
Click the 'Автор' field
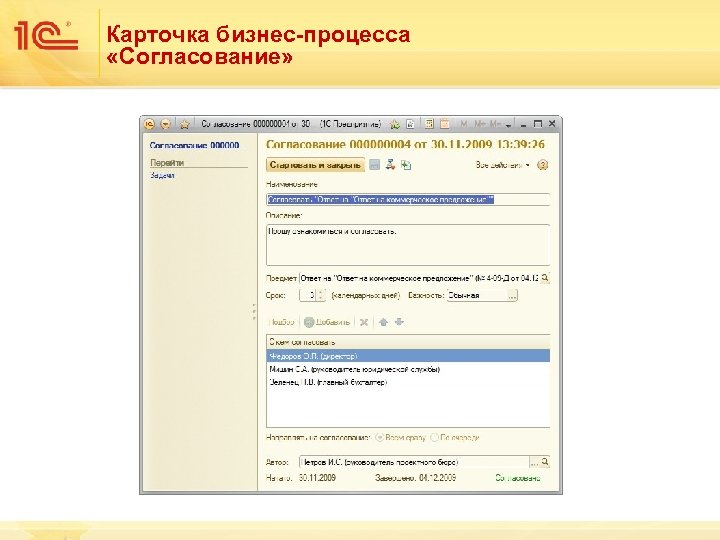click(414, 462)
